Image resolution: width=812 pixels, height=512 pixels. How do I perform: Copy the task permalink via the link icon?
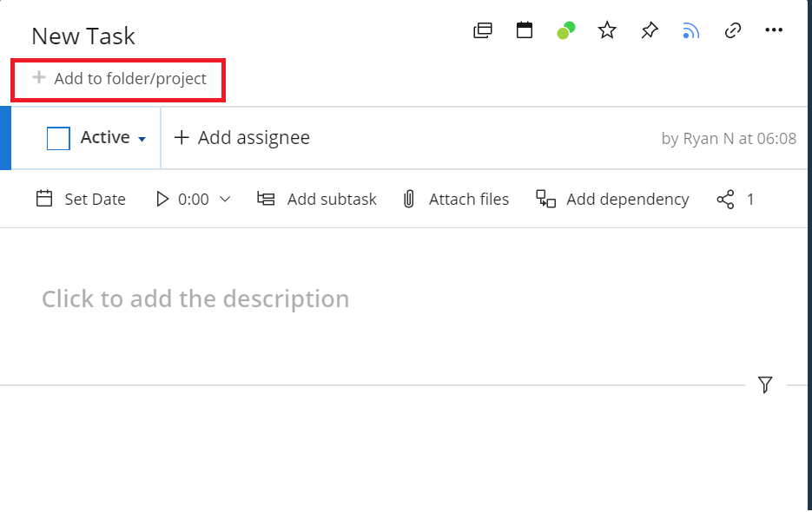click(732, 31)
